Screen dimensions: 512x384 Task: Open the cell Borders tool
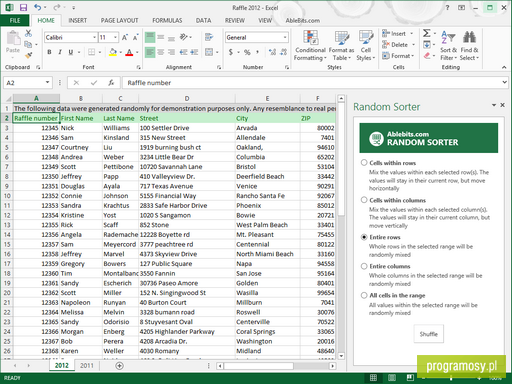pos(91,52)
